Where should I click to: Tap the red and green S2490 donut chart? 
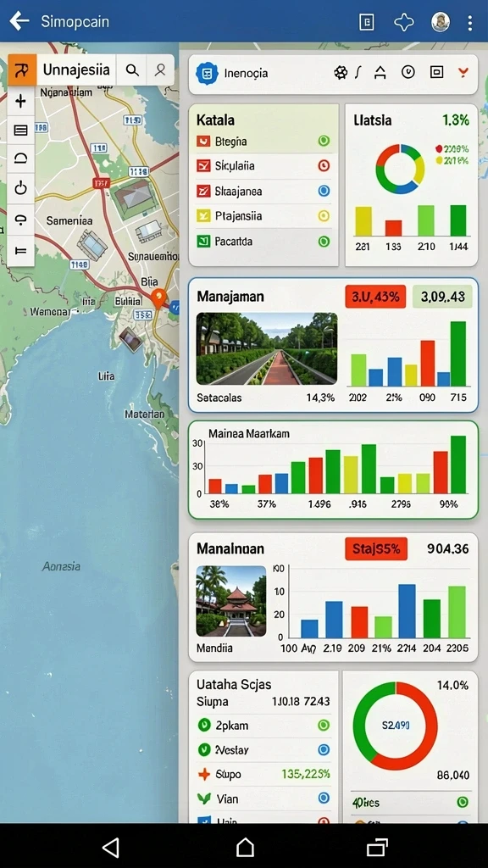coord(395,726)
